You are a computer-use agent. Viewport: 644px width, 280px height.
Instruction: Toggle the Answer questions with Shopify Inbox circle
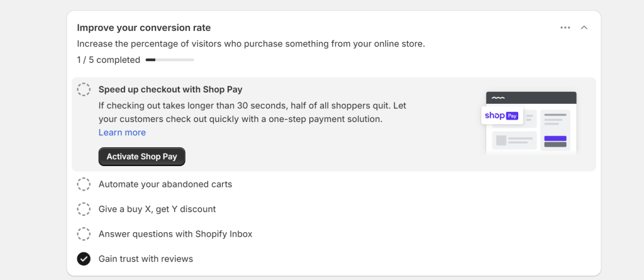[84, 234]
